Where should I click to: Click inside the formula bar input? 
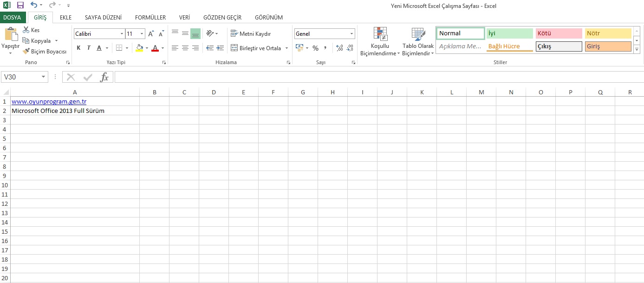click(371, 77)
